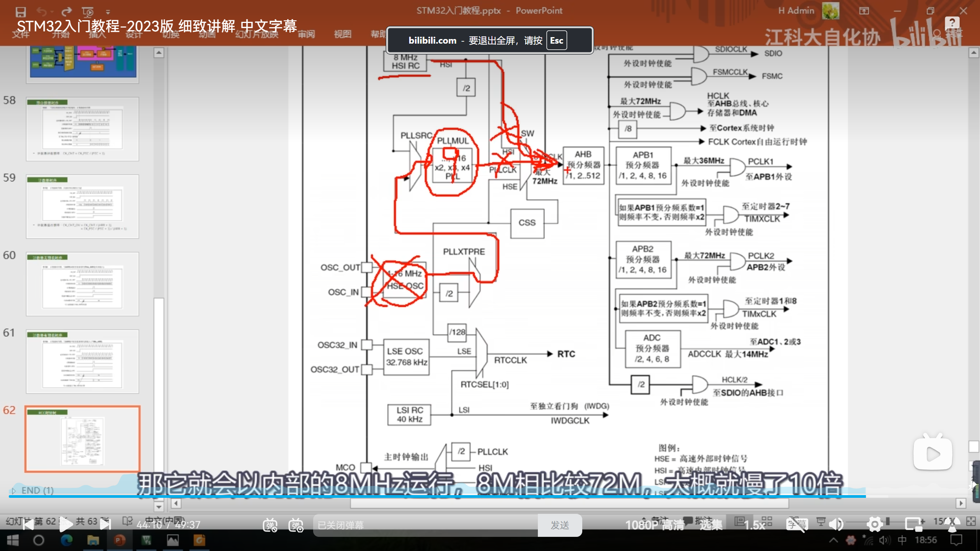
Task: Go back to the previous video
Action: 28,525
